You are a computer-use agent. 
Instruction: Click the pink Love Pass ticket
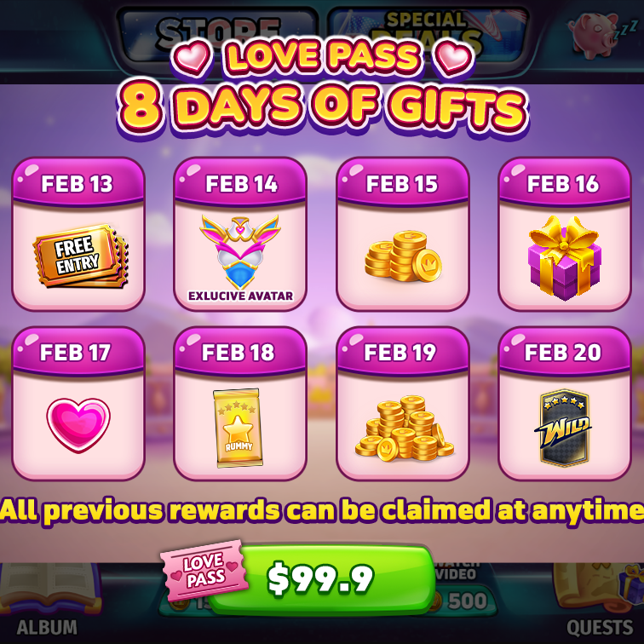[x=204, y=571]
